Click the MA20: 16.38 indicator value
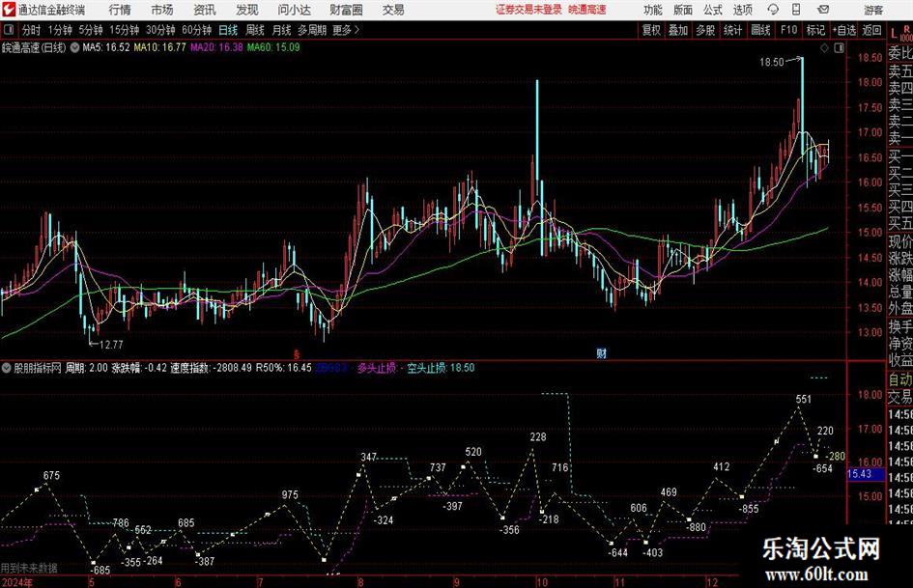 (x=216, y=47)
